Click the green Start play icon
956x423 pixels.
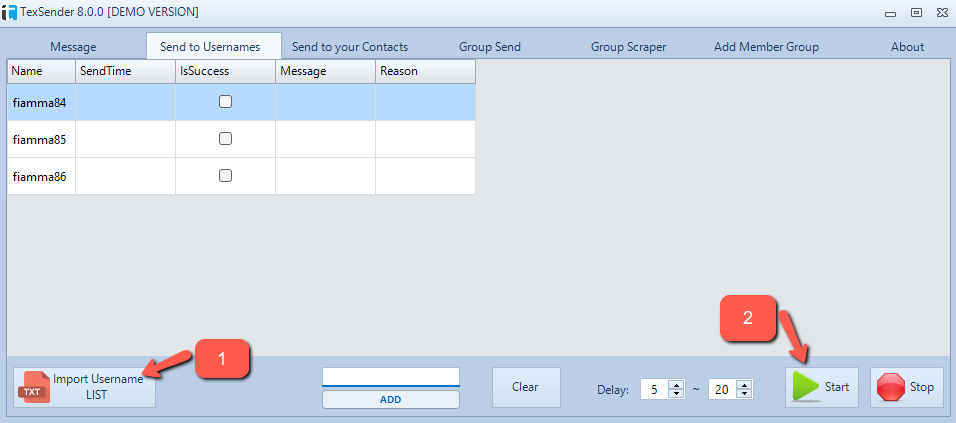(806, 387)
